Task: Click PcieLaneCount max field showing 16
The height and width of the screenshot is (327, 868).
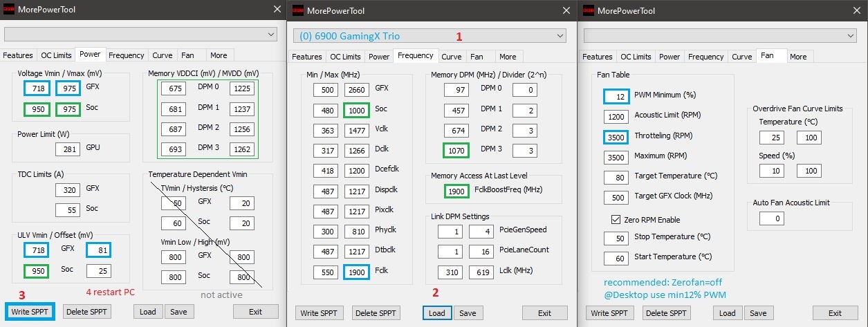Action: (x=481, y=252)
